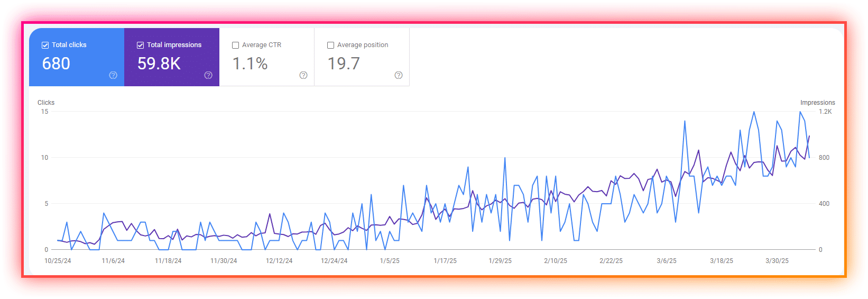This screenshot has height=299, width=868.
Task: Click the 12/12/24 date label
Action: (279, 261)
